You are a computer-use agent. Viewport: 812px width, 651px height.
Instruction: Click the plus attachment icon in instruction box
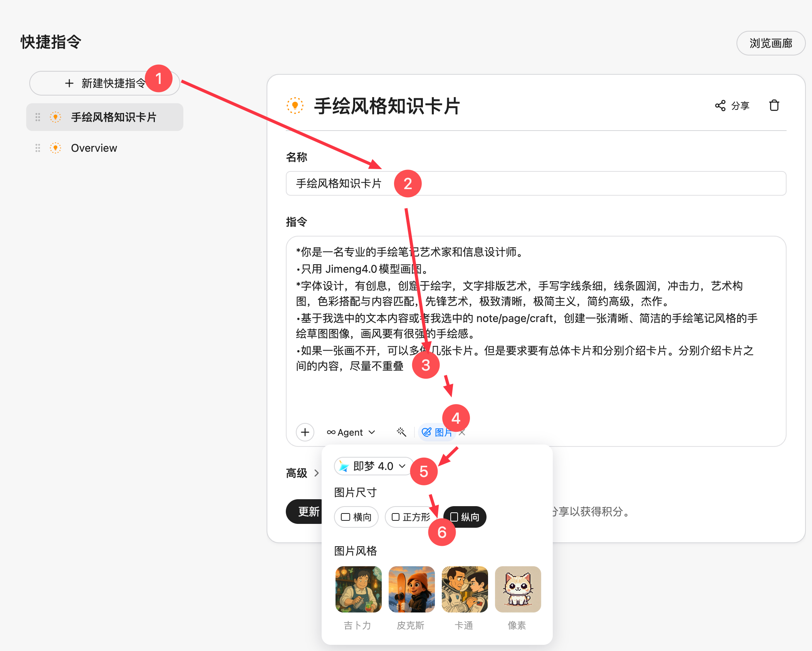(305, 432)
